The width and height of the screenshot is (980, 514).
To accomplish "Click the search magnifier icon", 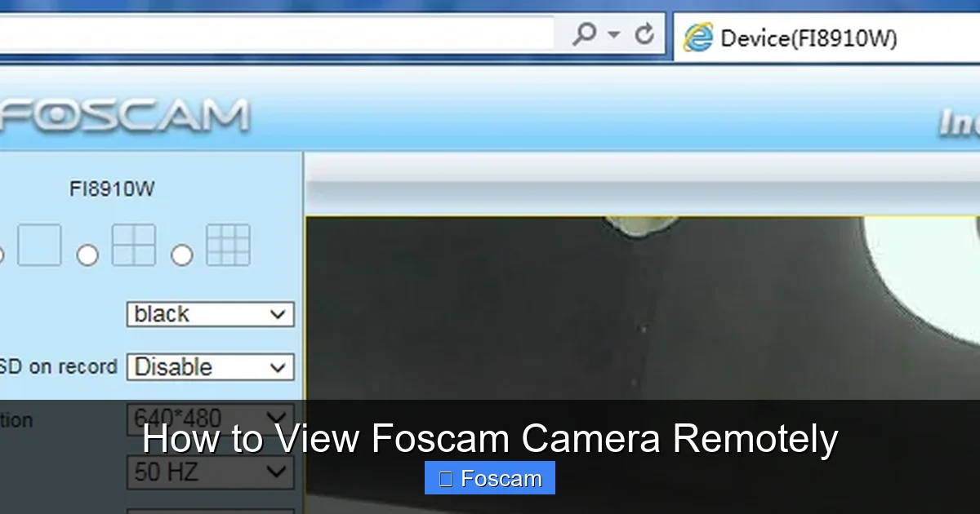I will click(585, 34).
